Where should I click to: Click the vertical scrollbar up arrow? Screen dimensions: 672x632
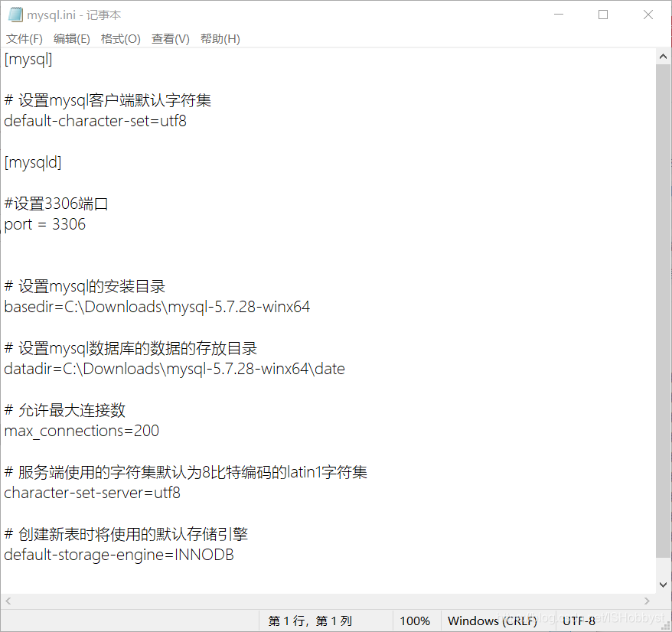point(663,56)
